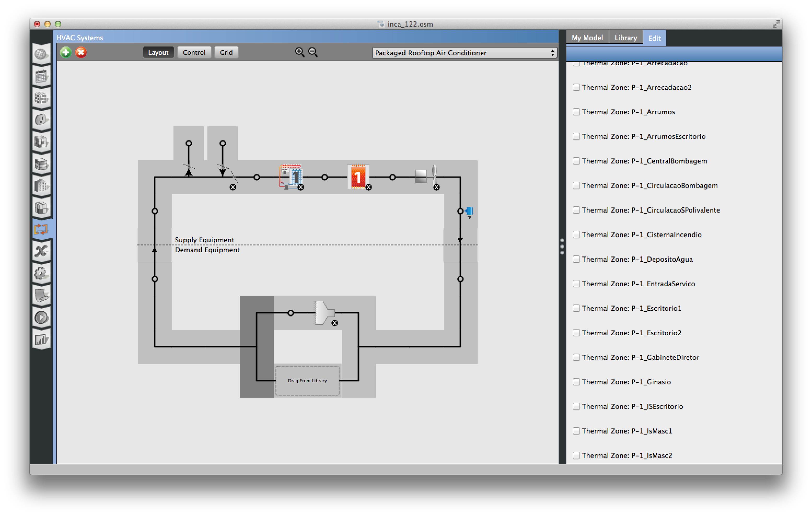
Task: Check Thermal Zone P-1_Ginasio
Action: click(x=576, y=382)
